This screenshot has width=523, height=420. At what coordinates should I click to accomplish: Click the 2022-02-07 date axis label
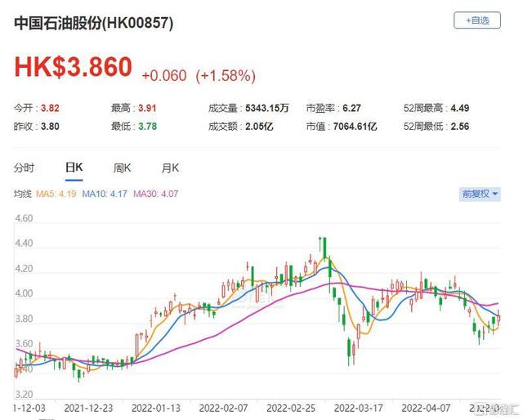223,409
